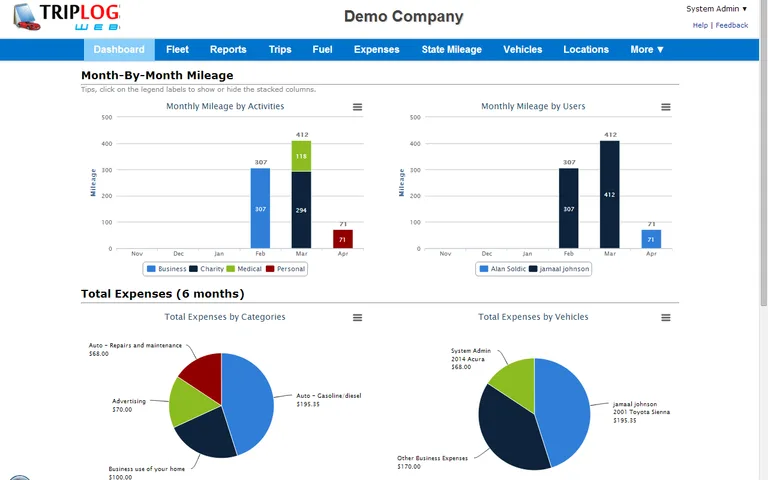Expand the More navigation menu
This screenshot has height=480, width=768.
click(647, 49)
